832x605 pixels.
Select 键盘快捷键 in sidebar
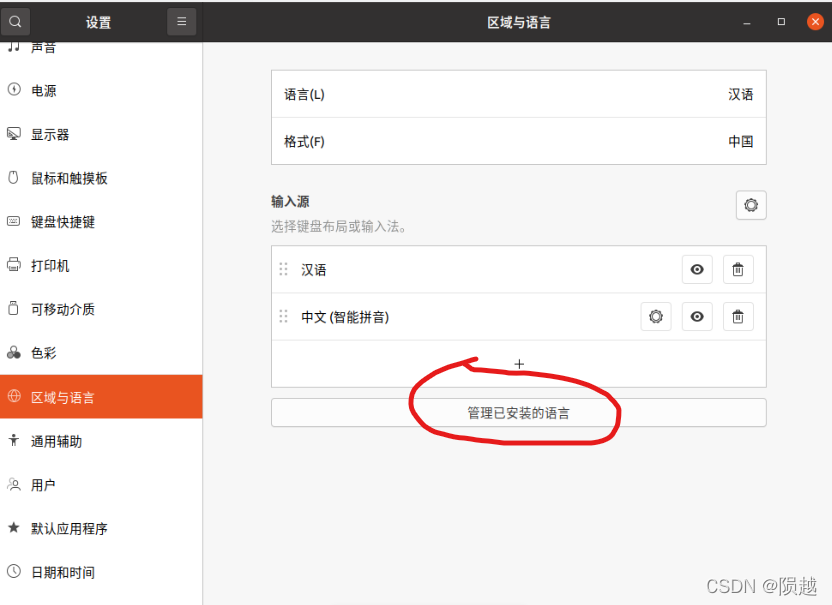click(x=101, y=221)
